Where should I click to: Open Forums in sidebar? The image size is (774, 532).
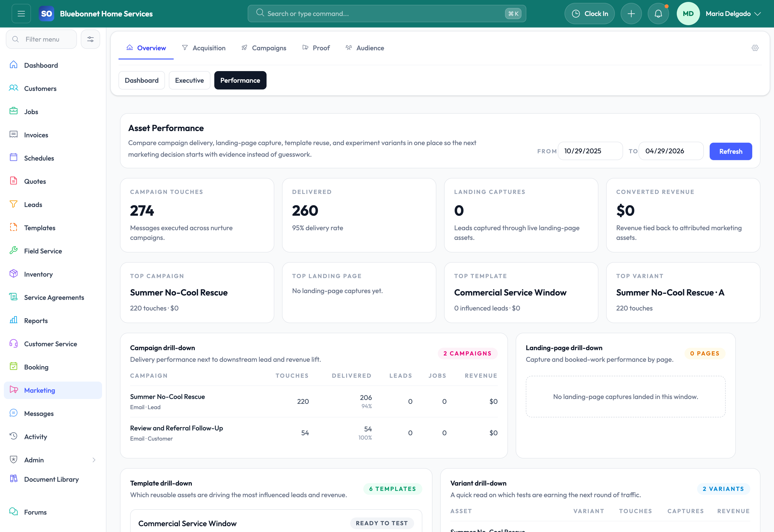click(53, 512)
